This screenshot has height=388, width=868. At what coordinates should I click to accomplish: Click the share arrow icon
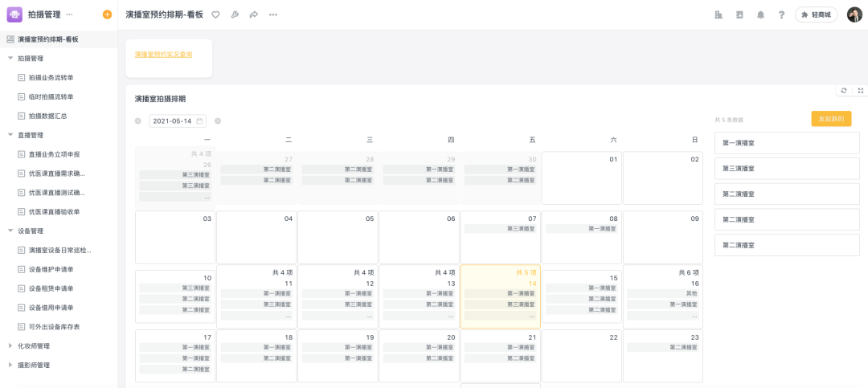point(254,14)
